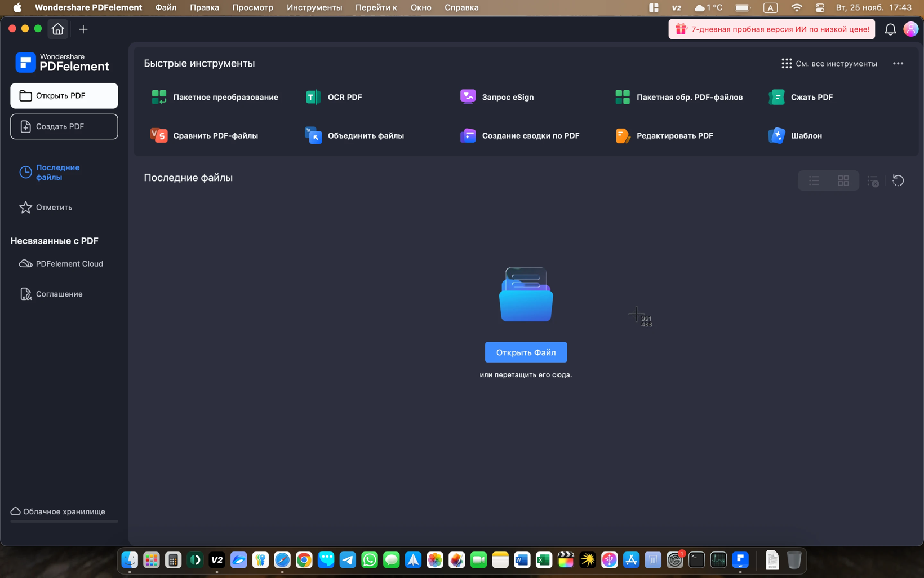
Task: Launch the OCR PDF tool
Action: click(334, 97)
